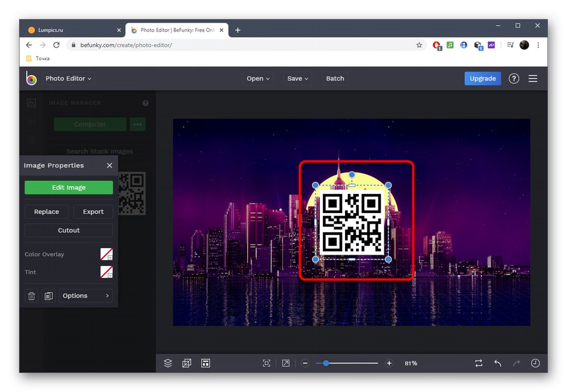The width and height of the screenshot is (567, 392).
Task: Open the hamburger menu icon
Action: (532, 79)
